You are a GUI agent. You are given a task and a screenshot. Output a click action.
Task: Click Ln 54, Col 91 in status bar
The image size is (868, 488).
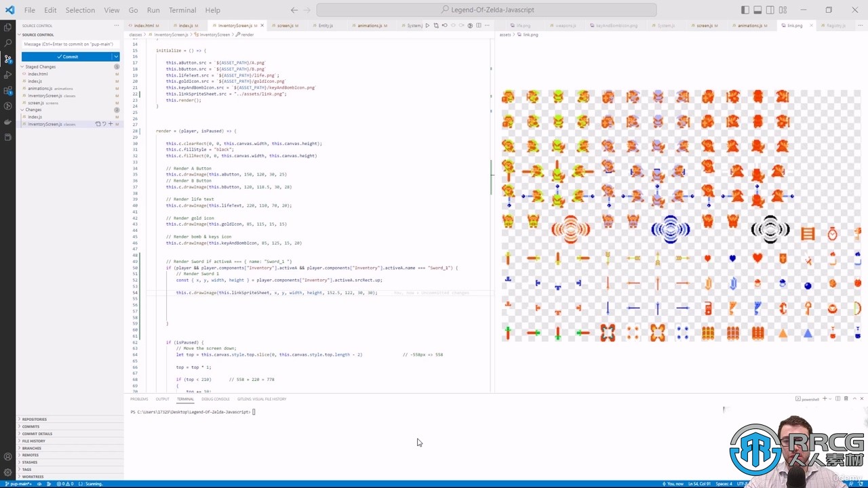coord(699,484)
